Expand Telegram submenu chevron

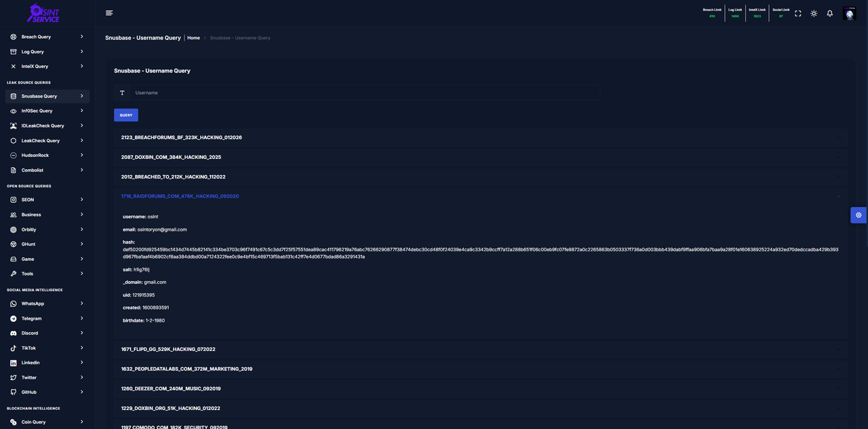click(x=81, y=318)
